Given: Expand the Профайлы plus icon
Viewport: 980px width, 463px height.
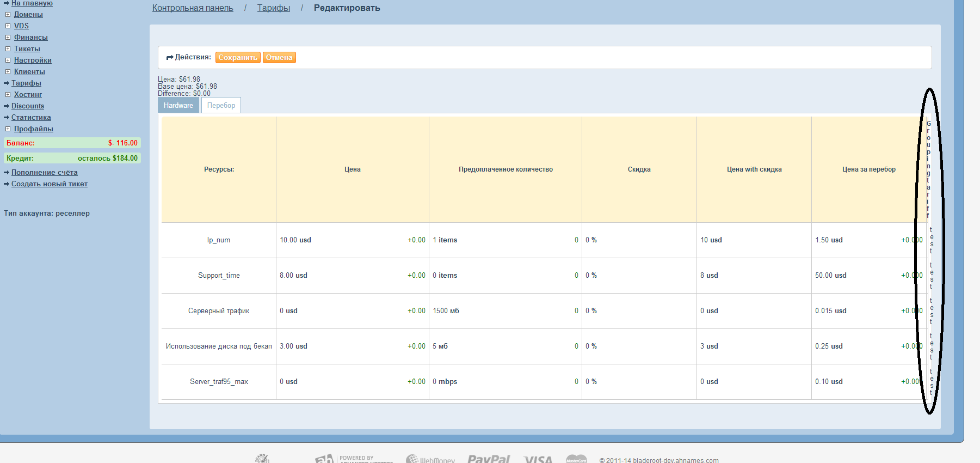Looking at the screenshot, I should click(8, 129).
